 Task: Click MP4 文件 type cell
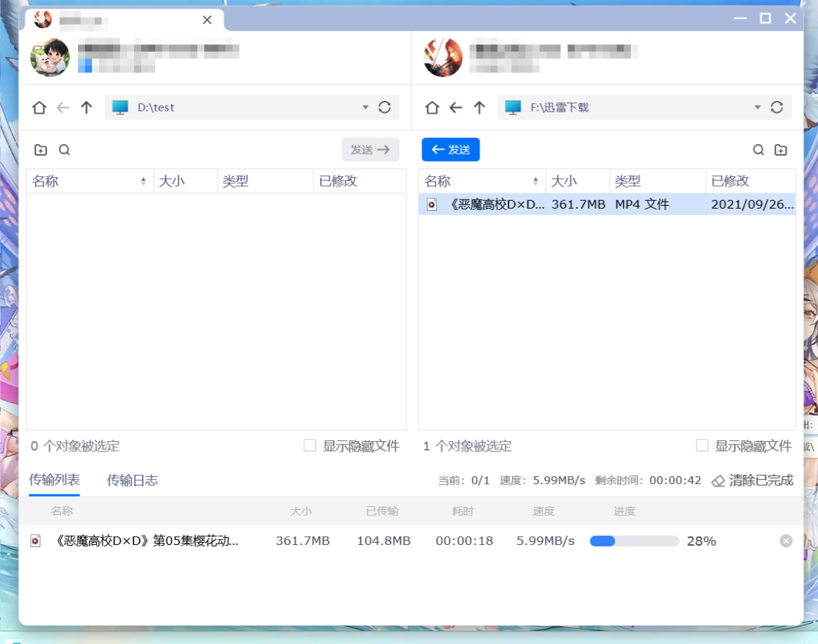pos(642,204)
